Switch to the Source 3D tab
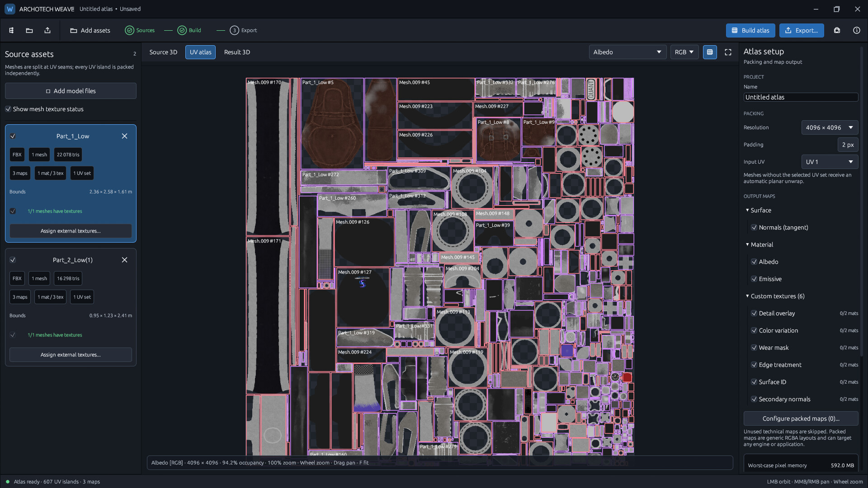 (163, 52)
